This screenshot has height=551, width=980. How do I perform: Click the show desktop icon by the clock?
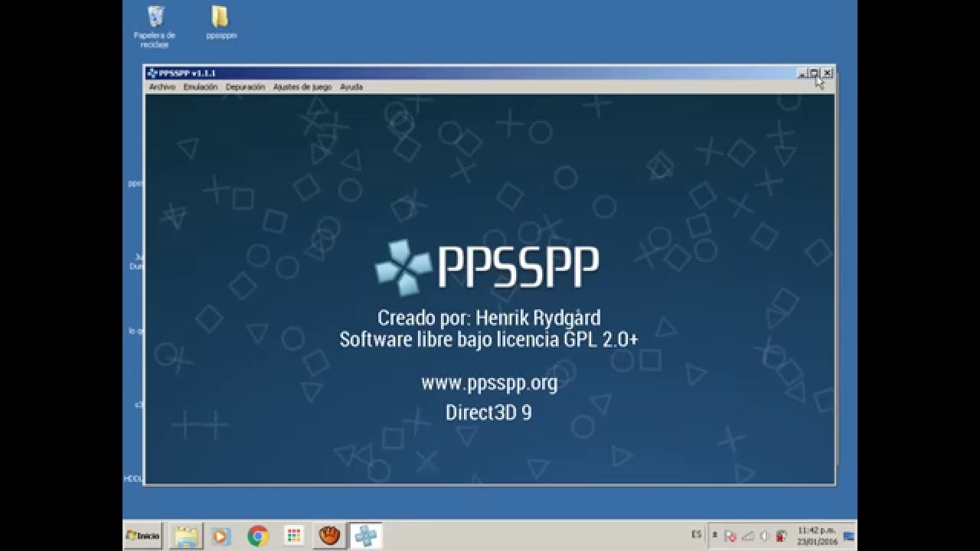click(x=848, y=536)
